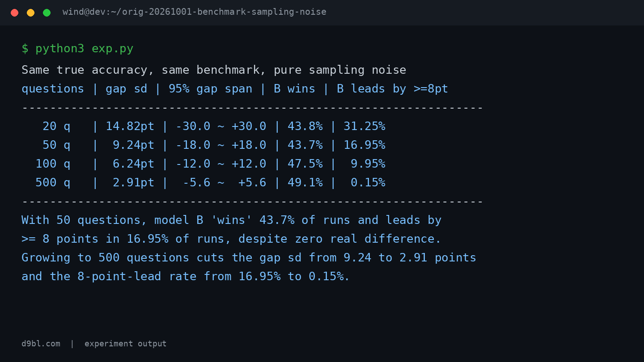Click the command 'python3 exp.py'
Image resolution: width=644 pixels, height=362 pixels.
[x=85, y=49]
